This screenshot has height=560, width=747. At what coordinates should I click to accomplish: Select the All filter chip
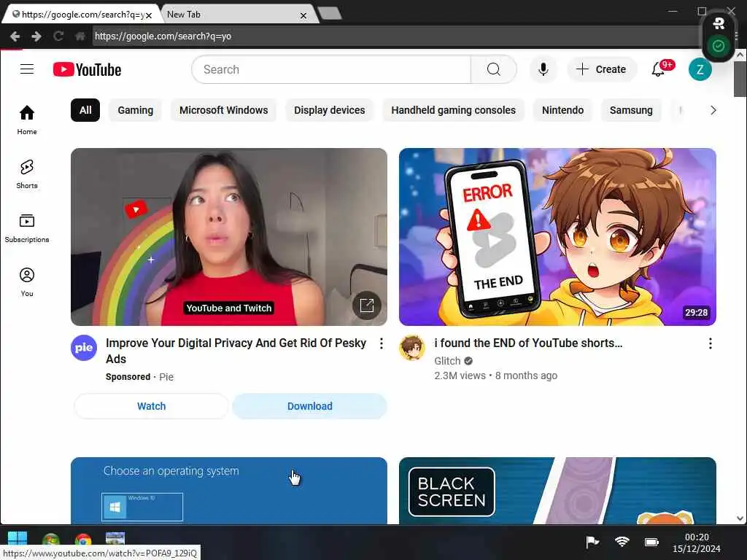[85, 111]
